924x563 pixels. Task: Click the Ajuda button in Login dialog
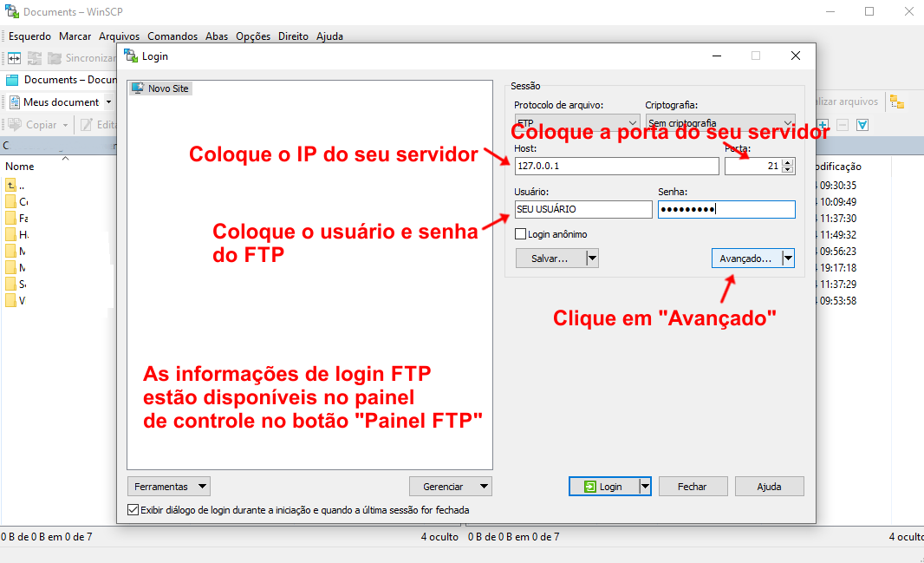click(770, 487)
